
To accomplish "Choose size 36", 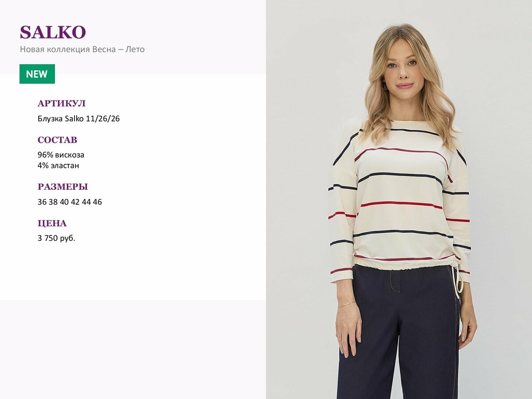I will pos(42,202).
